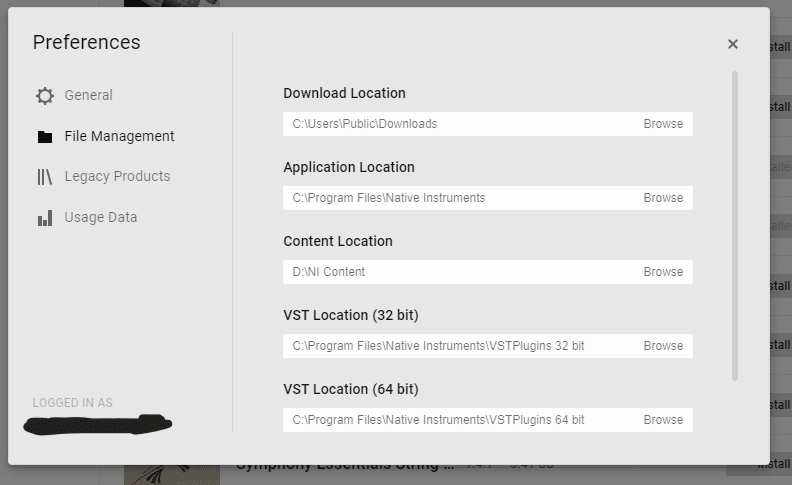Click the Application Location heading
This screenshot has height=485, width=792.
[x=349, y=167]
